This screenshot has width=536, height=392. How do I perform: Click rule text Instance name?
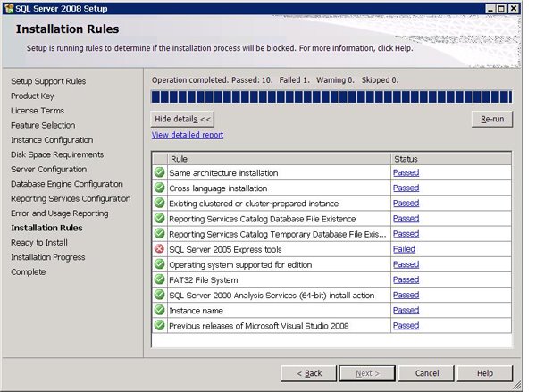point(196,311)
